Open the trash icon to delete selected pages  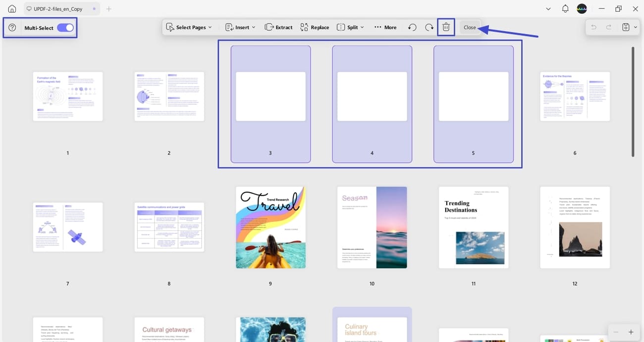tap(445, 27)
